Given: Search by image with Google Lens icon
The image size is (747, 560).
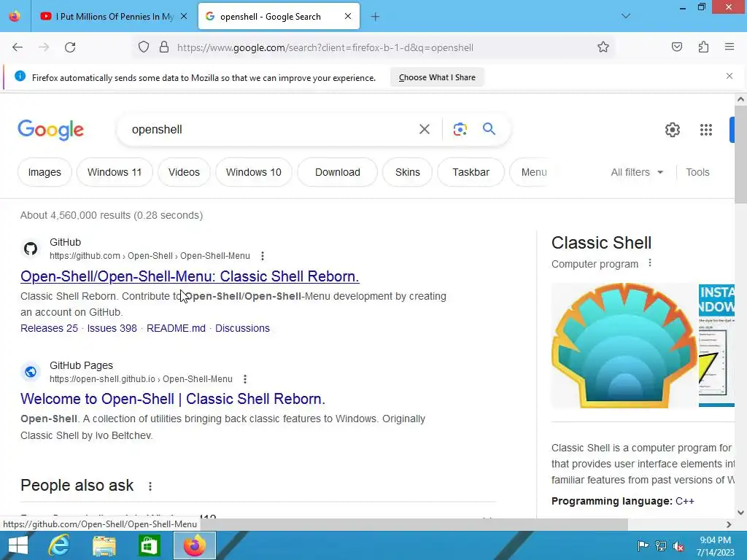Looking at the screenshot, I should 460,129.
